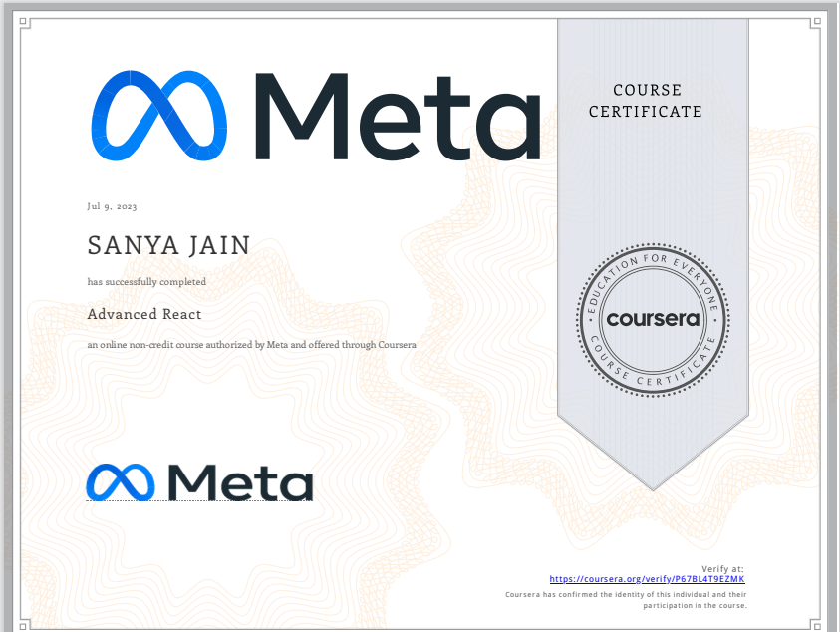This screenshot has height=632, width=840.
Task: Click the 'Verify at:' label
Action: 722,569
